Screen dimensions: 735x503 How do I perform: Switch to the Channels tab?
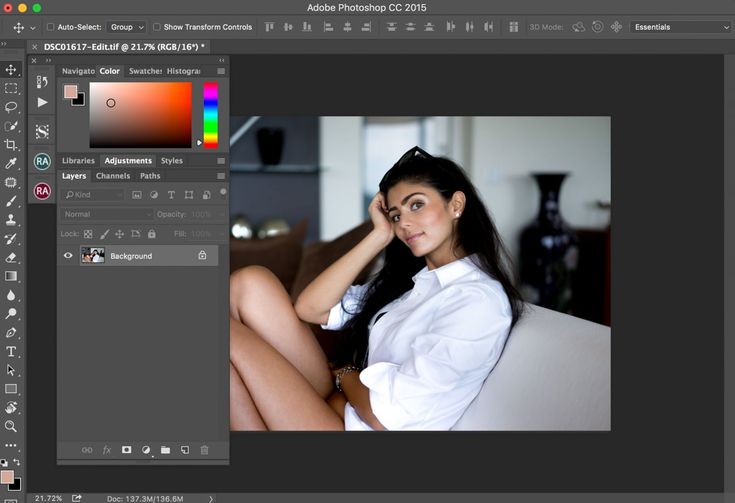113,176
